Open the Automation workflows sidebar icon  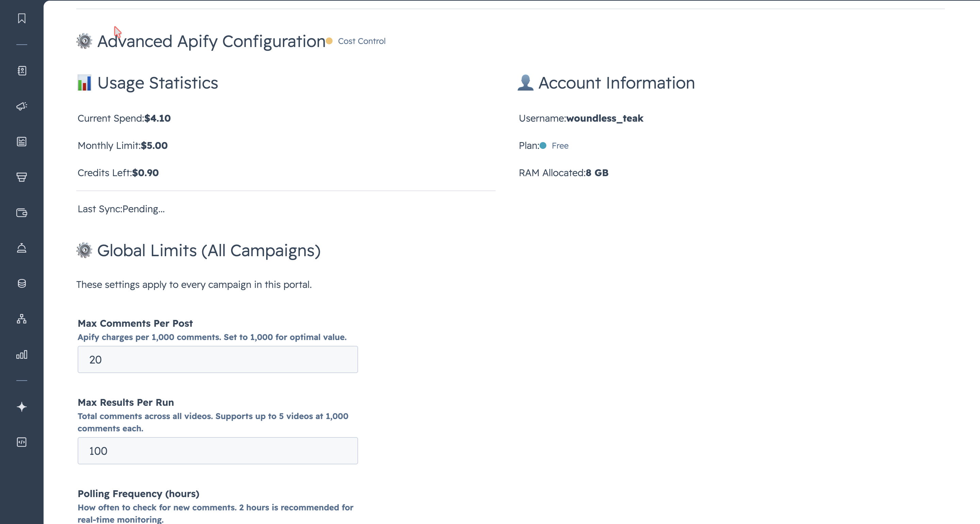[22, 319]
